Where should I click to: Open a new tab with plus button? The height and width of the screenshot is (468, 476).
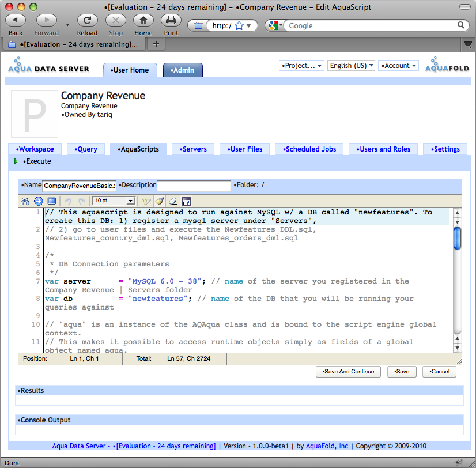click(156, 44)
